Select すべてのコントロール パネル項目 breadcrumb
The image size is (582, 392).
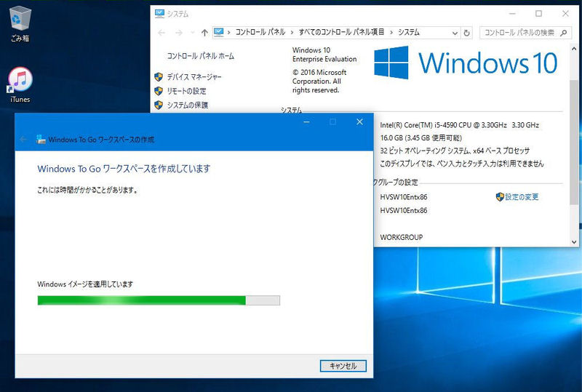coord(341,32)
